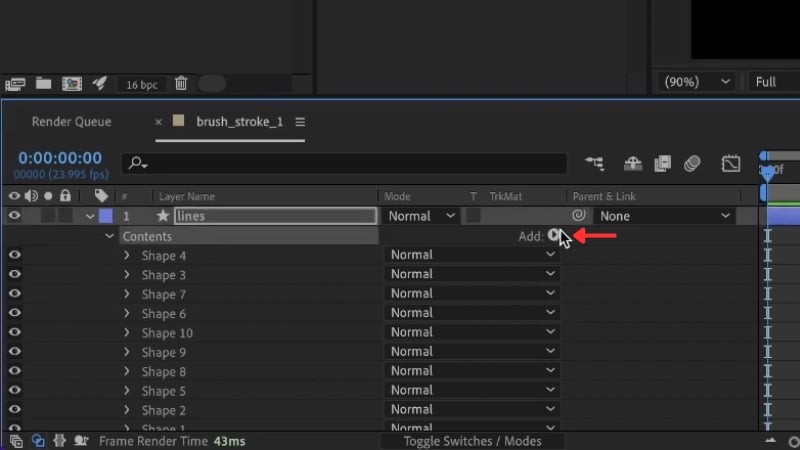
Task: Click the solo column header icon
Action: 48,196
